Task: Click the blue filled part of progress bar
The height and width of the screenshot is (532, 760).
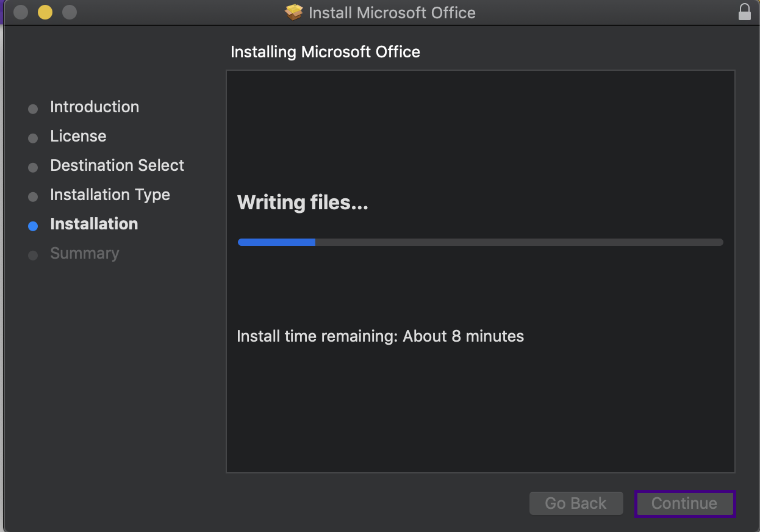Action: click(276, 242)
